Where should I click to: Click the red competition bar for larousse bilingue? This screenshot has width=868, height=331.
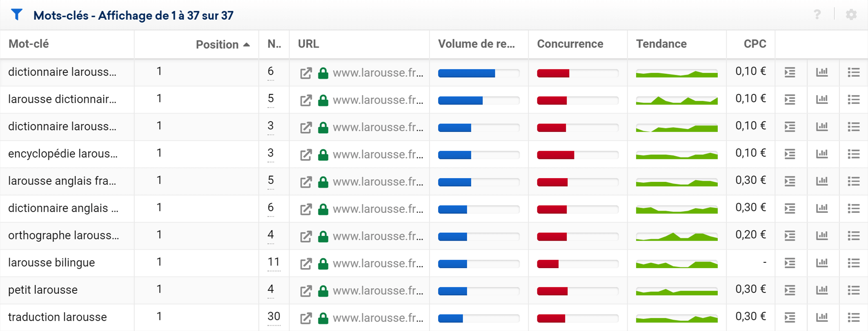click(548, 264)
